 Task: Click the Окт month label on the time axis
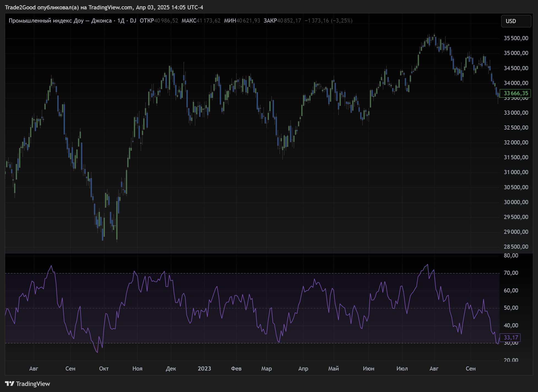(x=104, y=369)
